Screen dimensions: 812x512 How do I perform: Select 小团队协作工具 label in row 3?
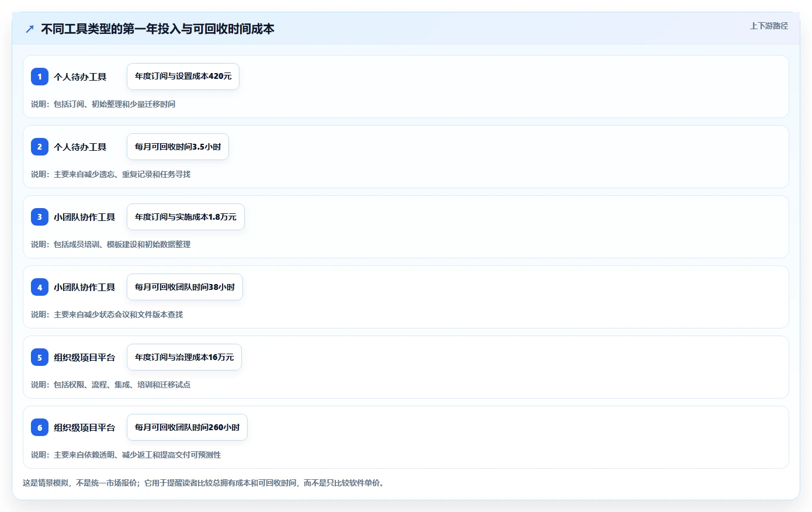(84, 217)
